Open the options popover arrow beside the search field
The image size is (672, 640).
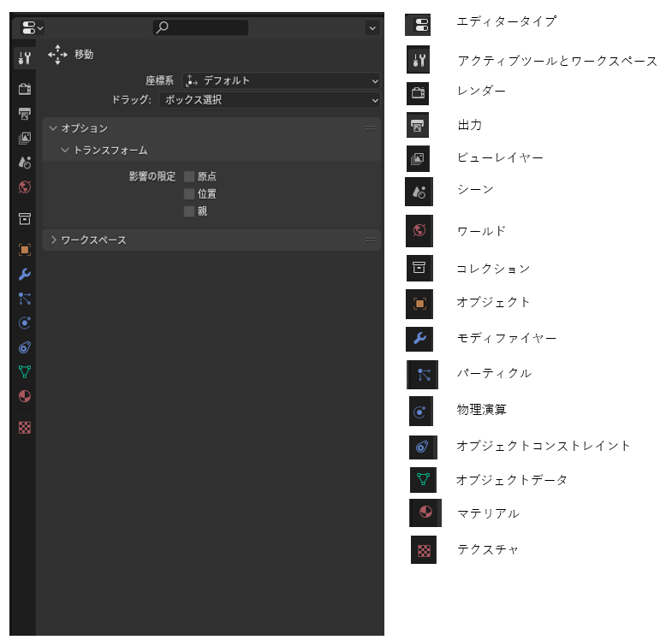pyautogui.click(x=372, y=28)
